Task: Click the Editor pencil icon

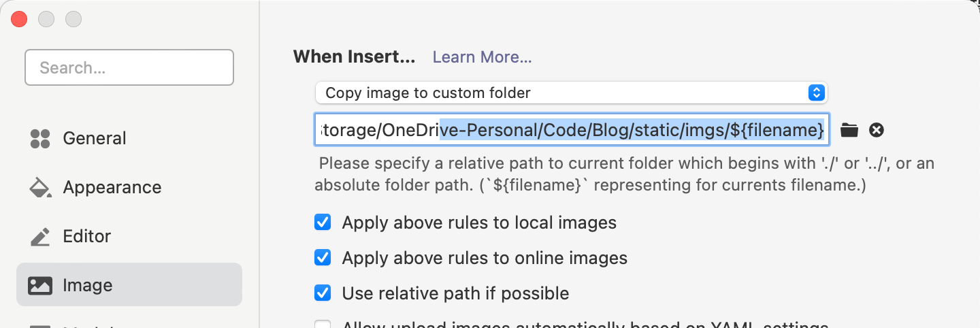Action: (40, 237)
